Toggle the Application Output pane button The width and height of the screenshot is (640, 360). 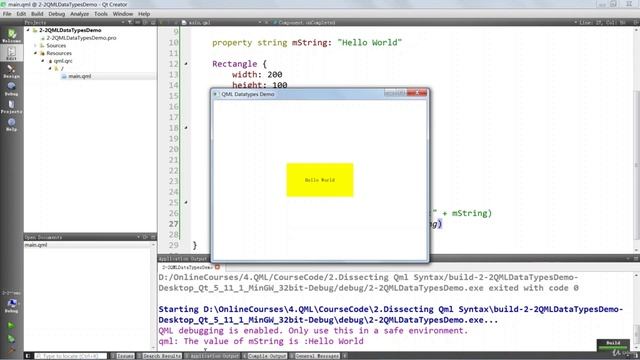point(212,356)
